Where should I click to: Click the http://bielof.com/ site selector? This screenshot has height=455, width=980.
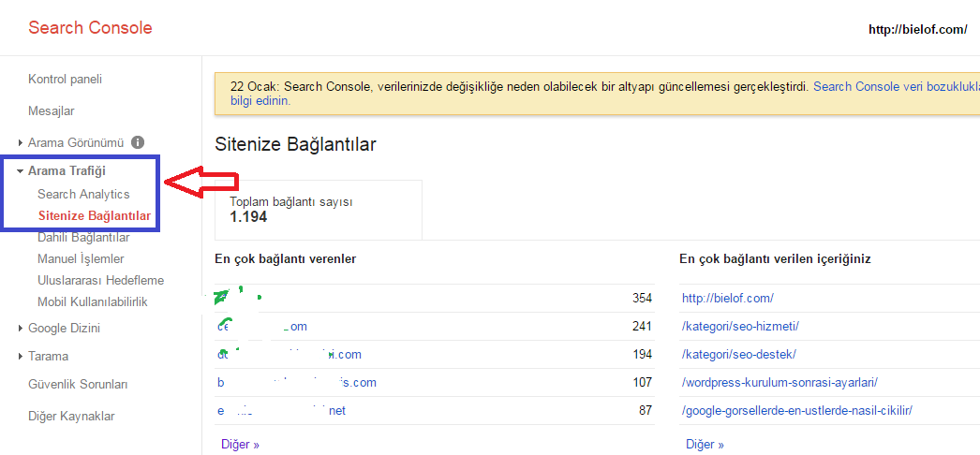917,29
